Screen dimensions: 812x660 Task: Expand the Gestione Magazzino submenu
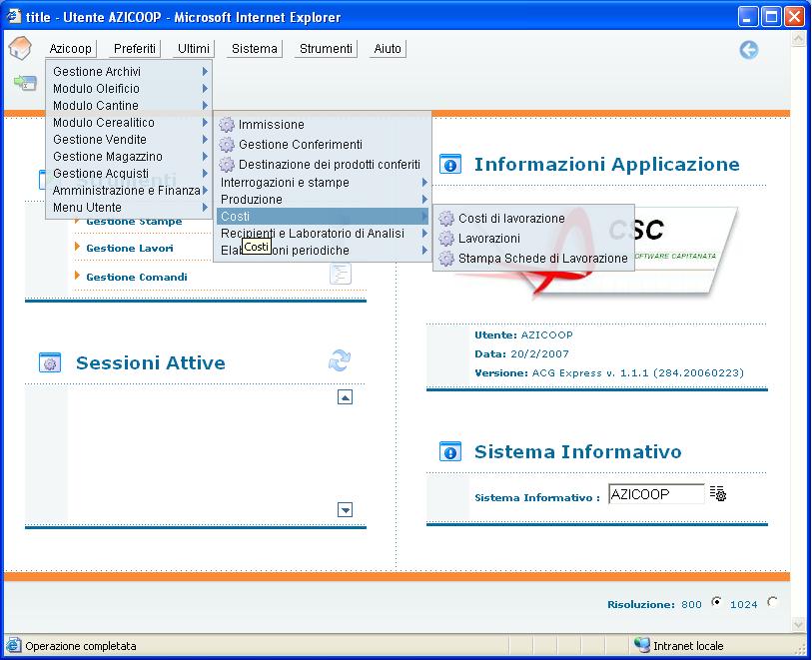pos(205,157)
